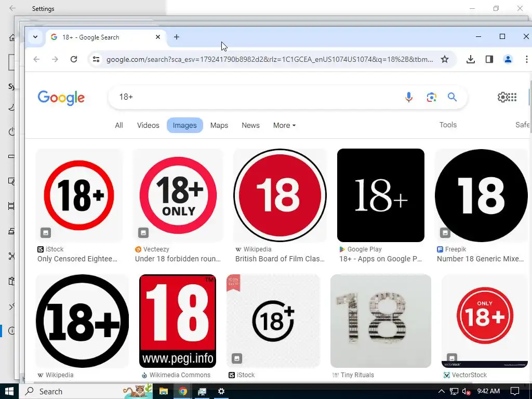
Task: Open the VectorStock ONLY 18+ image
Action: pos(485,321)
